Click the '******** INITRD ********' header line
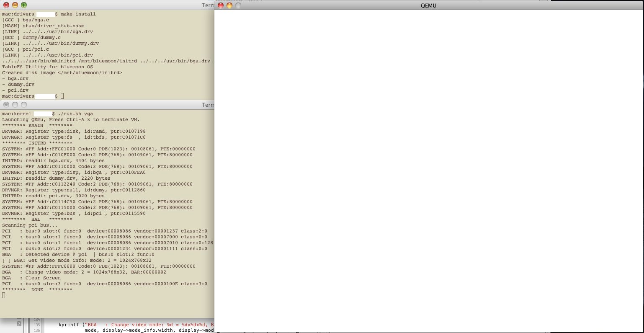Image resolution: width=644 pixels, height=333 pixels. pyautogui.click(x=37, y=143)
